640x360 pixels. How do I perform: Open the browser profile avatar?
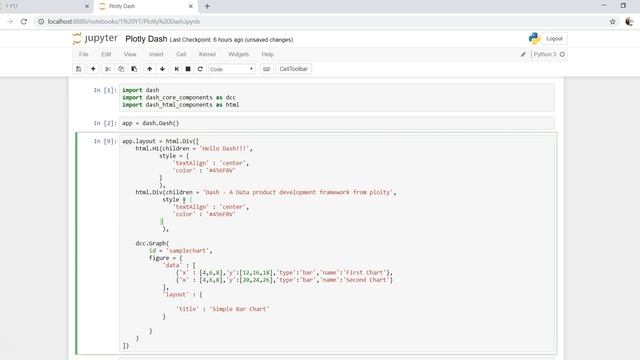pos(629,22)
